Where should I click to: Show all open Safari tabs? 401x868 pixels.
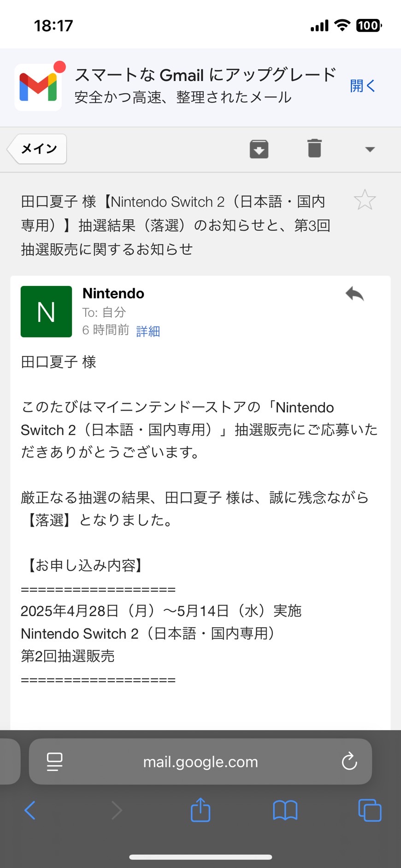[370, 810]
